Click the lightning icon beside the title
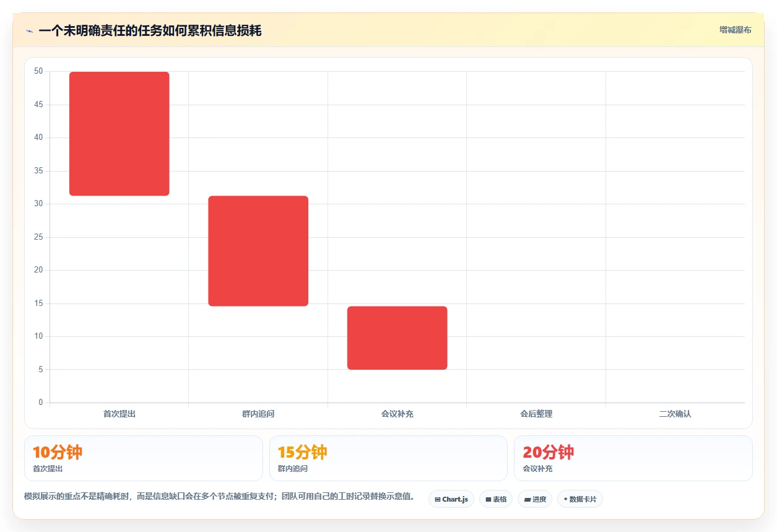The width and height of the screenshot is (777, 532). click(x=29, y=31)
